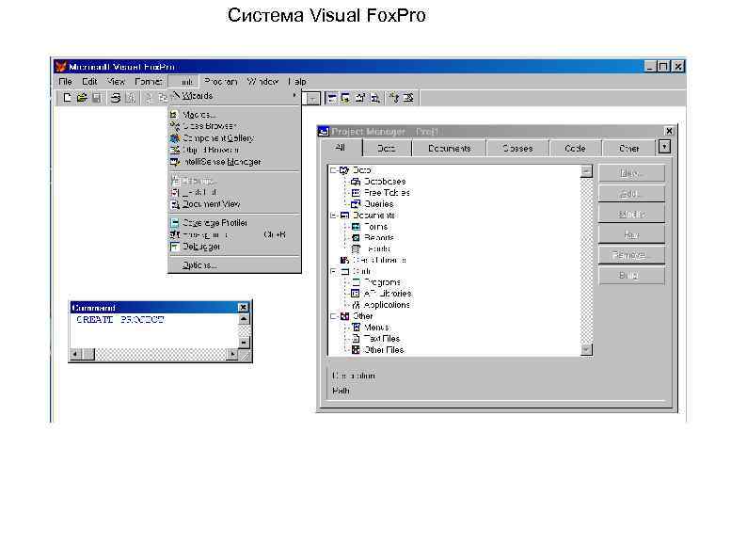
Task: Choose Document View in the menu
Action: point(234,204)
